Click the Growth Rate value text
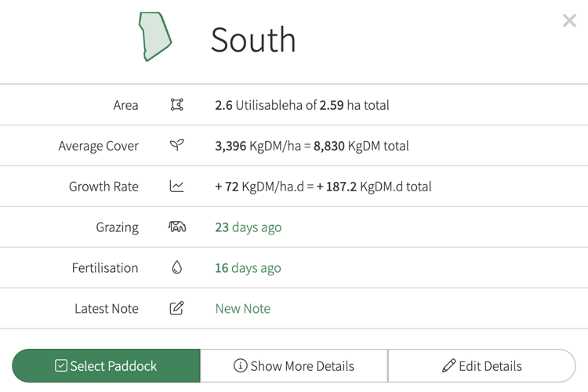 pos(323,187)
